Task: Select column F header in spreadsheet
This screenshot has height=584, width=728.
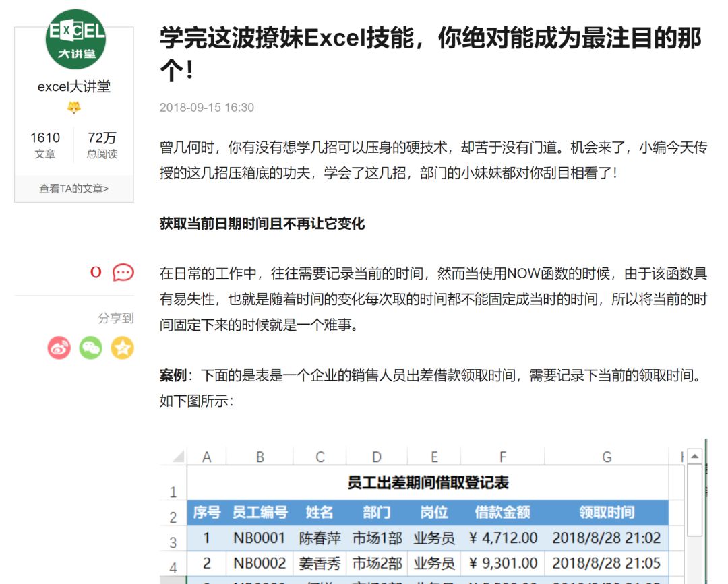Action: coord(502,457)
